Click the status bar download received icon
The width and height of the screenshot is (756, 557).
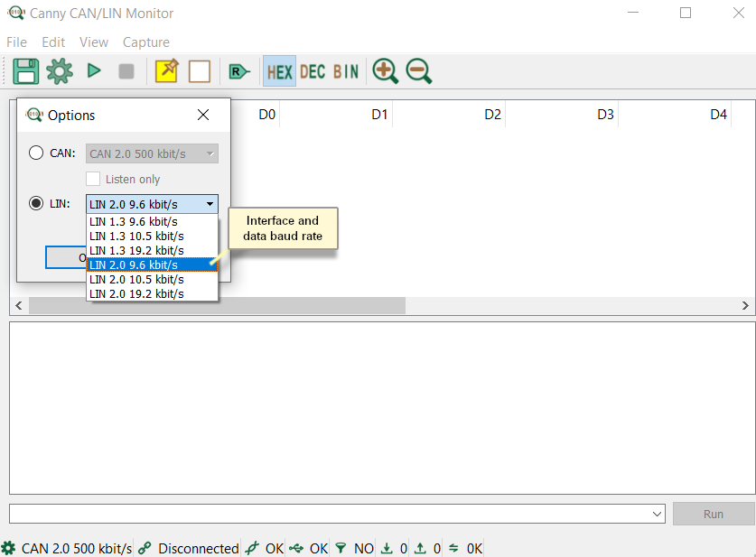pos(387,548)
